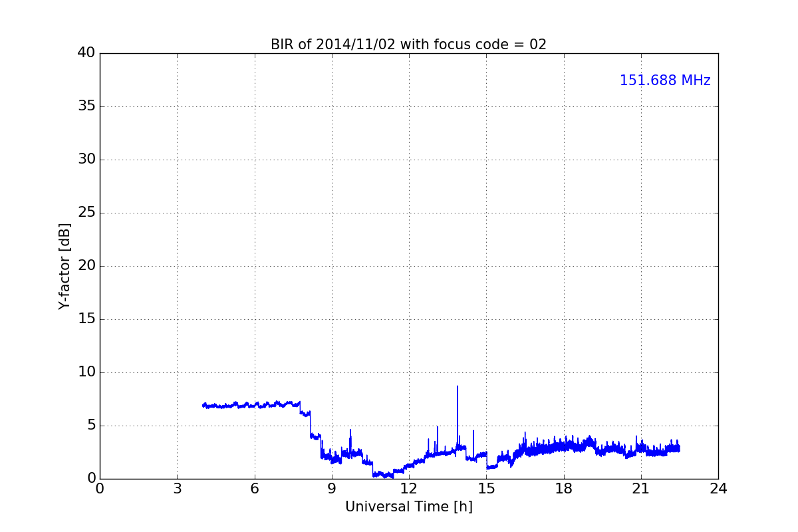The image size is (798, 532).
Task: Click x-axis tick label "21"
Action: tap(641, 488)
